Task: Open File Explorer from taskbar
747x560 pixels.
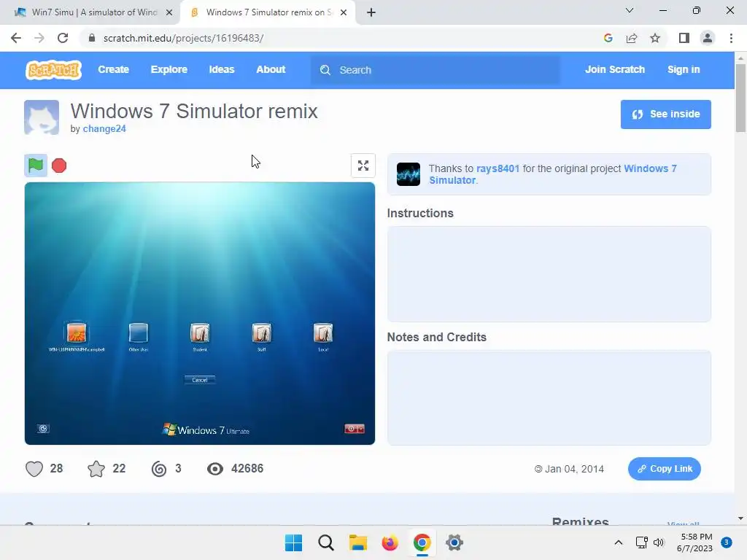Action: pos(357,542)
